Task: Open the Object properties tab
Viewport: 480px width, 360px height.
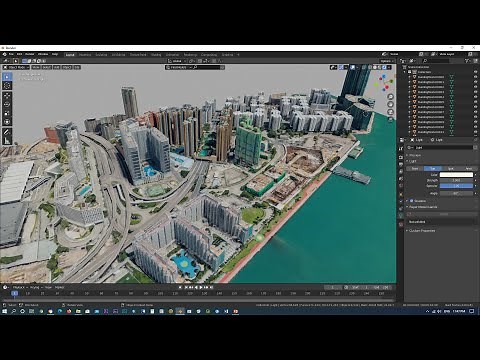Action: (401, 194)
